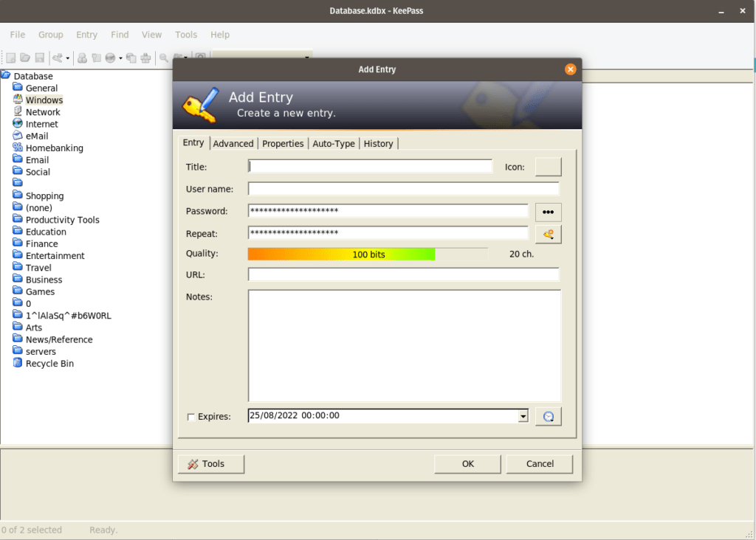Open the Add Entry dropdown arrow in toolbar
756x540 pixels.
[67, 58]
